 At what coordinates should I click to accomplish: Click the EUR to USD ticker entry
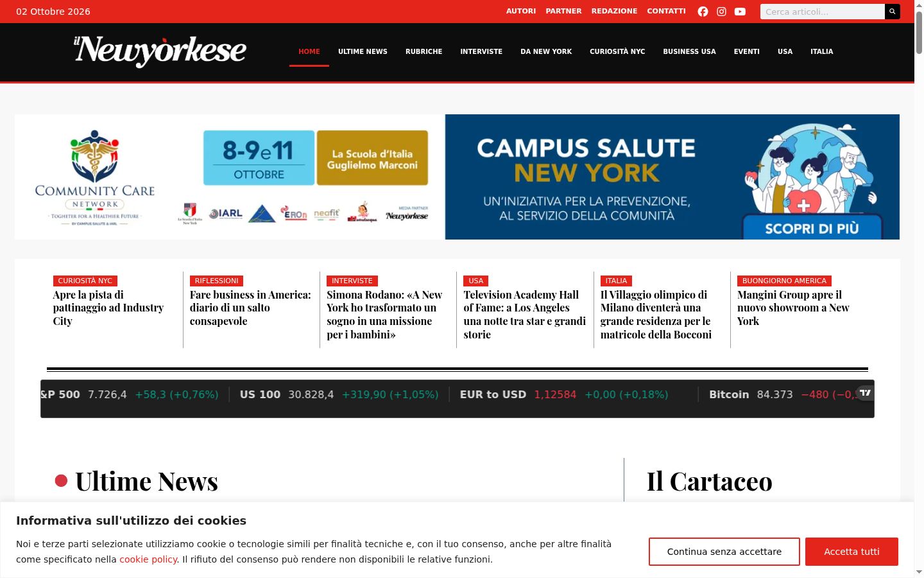pos(564,394)
